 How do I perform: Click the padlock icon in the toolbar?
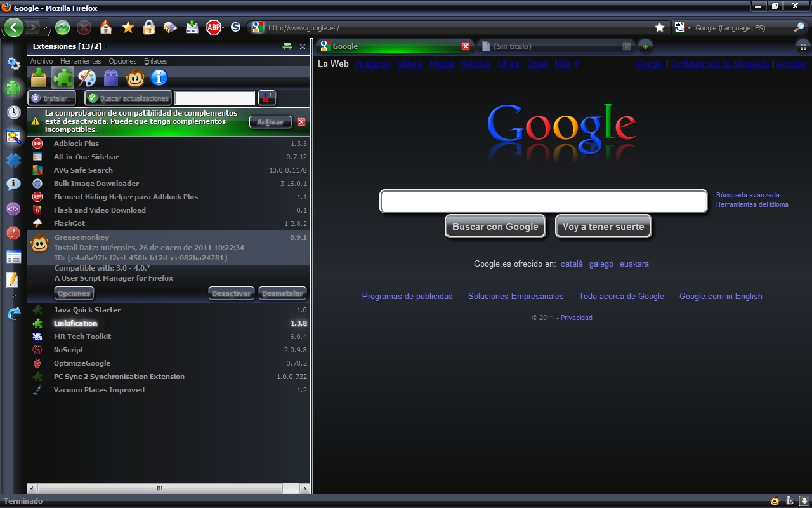pos(149,27)
